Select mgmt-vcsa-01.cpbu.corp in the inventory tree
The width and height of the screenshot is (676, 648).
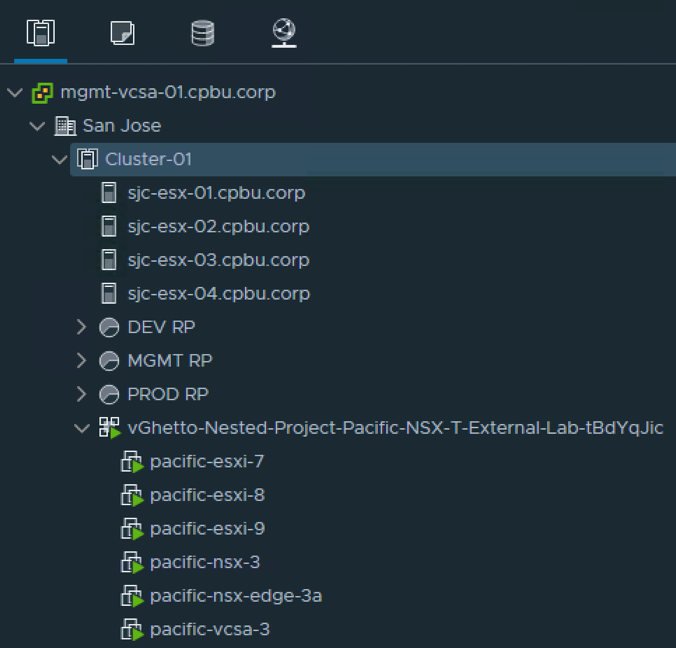coord(168,93)
